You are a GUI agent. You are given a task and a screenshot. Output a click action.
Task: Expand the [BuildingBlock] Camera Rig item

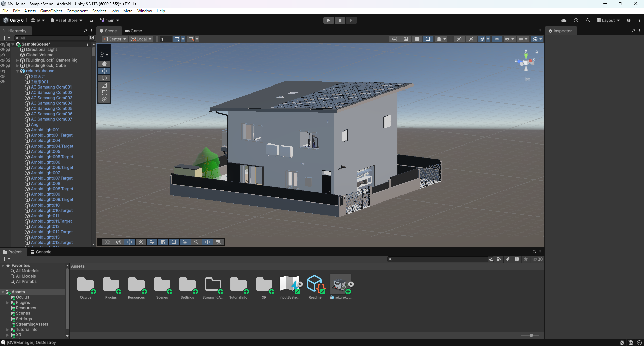click(x=17, y=60)
